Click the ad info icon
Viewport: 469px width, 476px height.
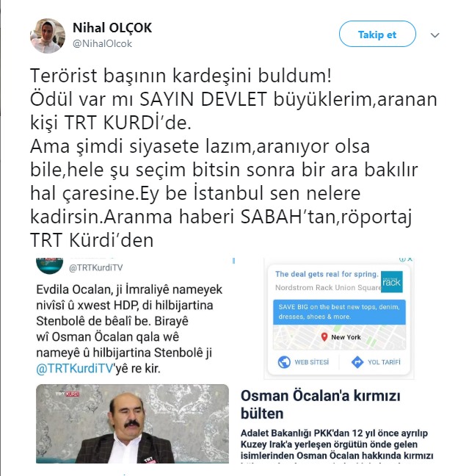coord(402,259)
